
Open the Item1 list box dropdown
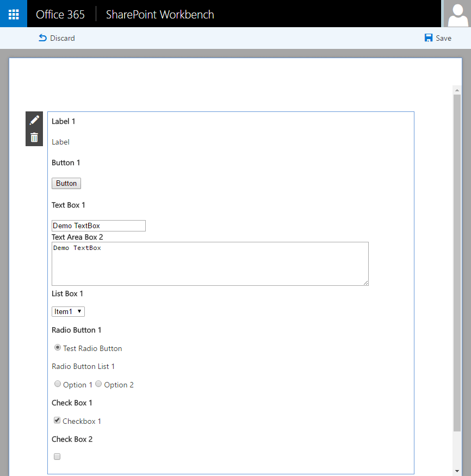(x=68, y=311)
